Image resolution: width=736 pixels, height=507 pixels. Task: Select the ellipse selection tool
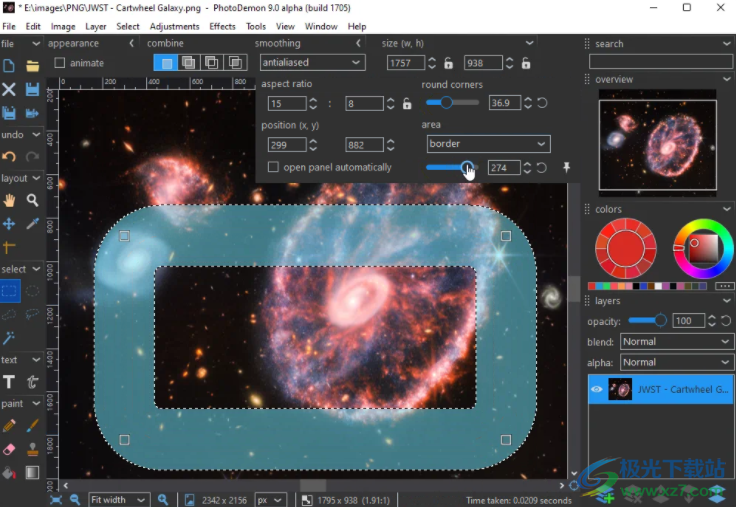click(32, 291)
